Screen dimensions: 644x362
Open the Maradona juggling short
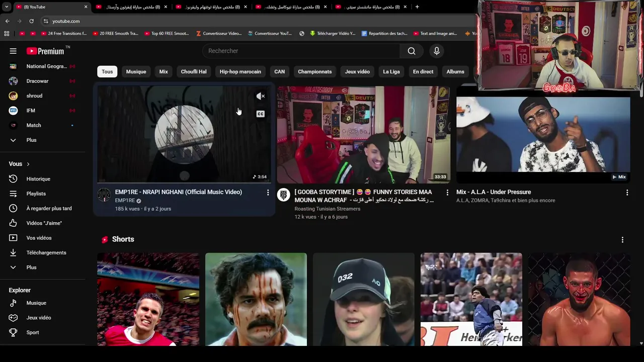click(x=471, y=299)
